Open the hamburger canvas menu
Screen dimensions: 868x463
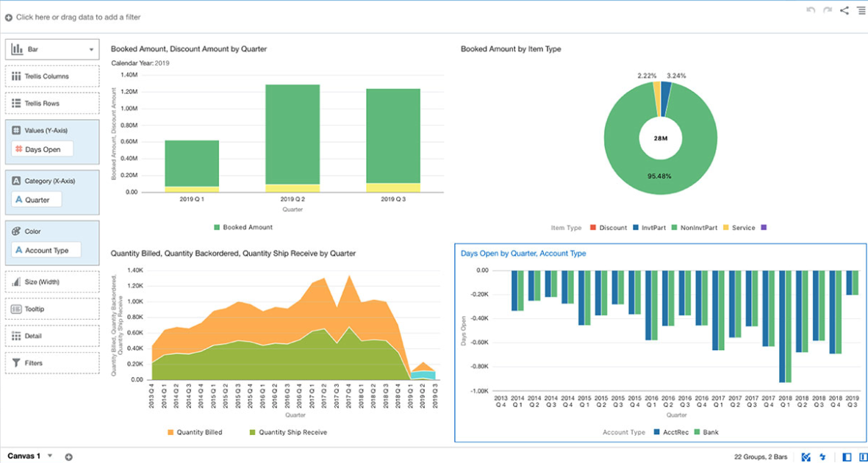(x=860, y=10)
